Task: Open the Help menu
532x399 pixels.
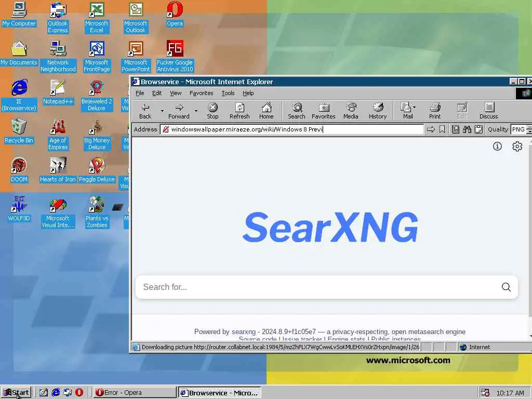Action: coord(248,93)
